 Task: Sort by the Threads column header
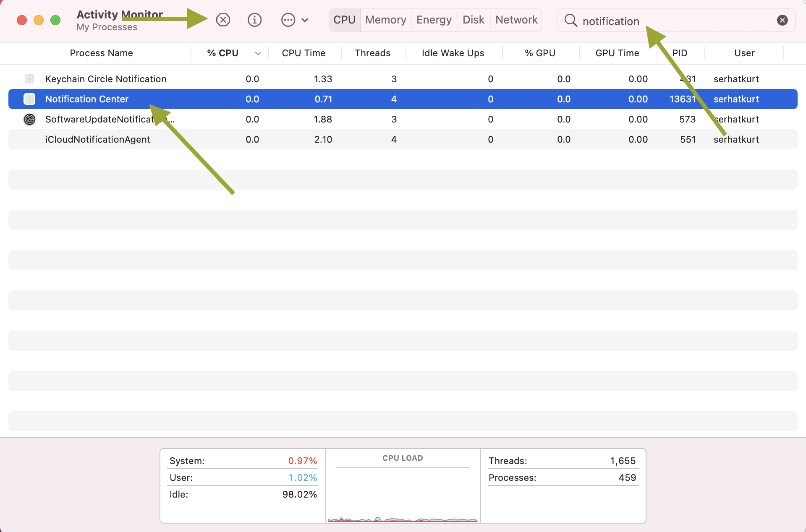pos(373,53)
